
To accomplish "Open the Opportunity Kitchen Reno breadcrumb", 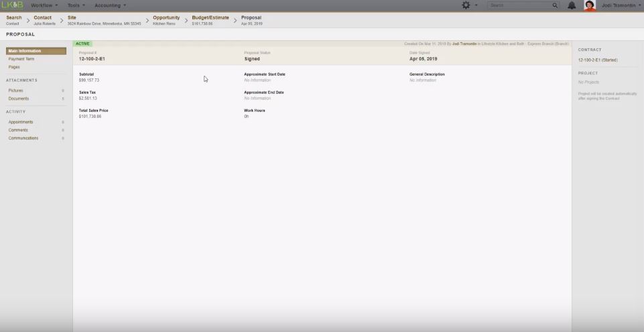I will (166, 20).
